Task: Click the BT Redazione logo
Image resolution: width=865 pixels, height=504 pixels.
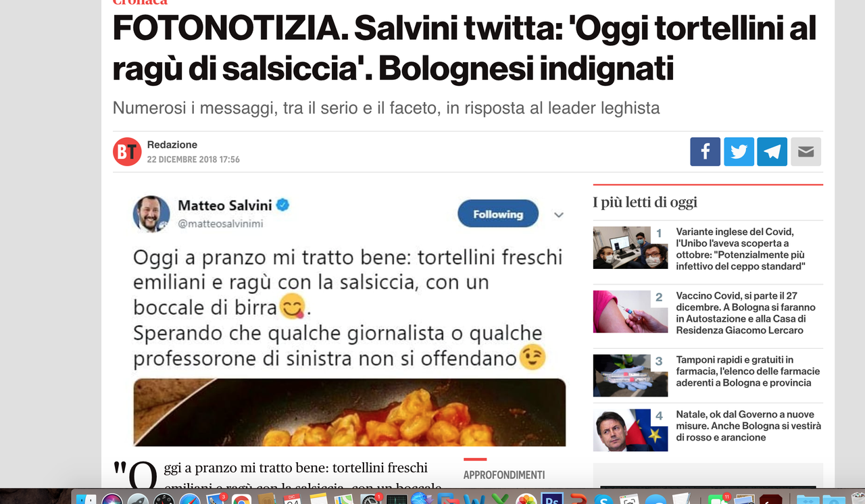Action: click(x=127, y=151)
